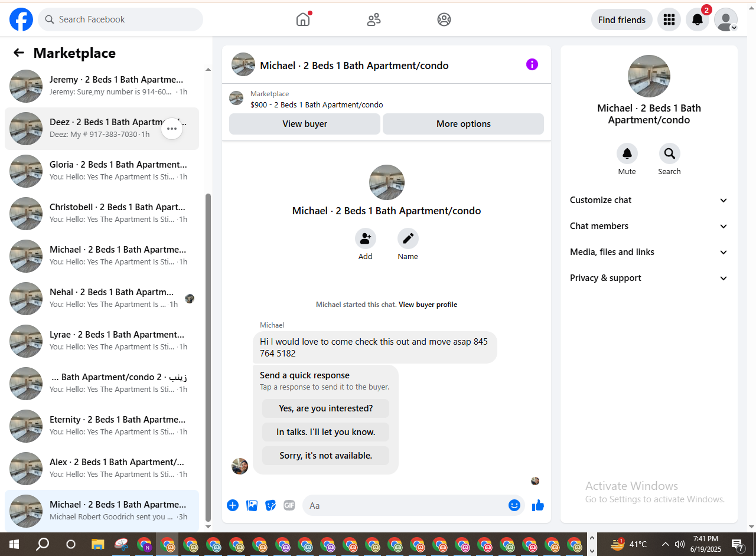Open File Explorer from the taskbar
The height and width of the screenshot is (556, 756).
click(x=97, y=544)
